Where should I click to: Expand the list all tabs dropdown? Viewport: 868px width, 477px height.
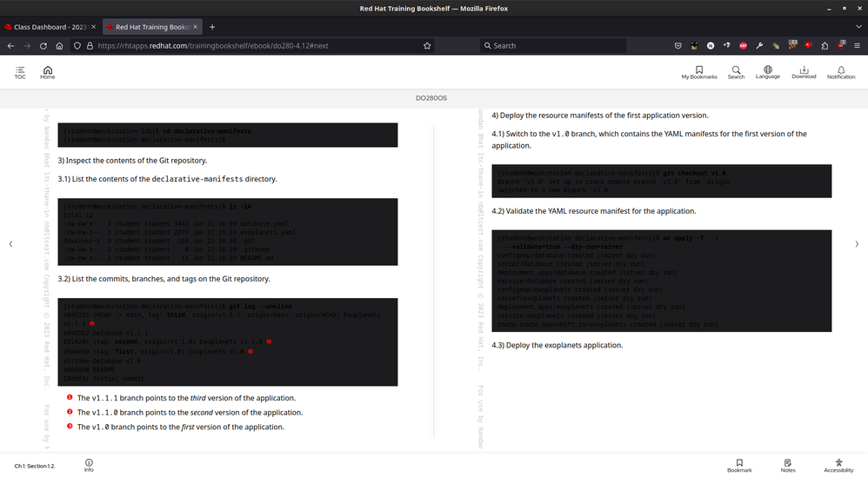[858, 27]
